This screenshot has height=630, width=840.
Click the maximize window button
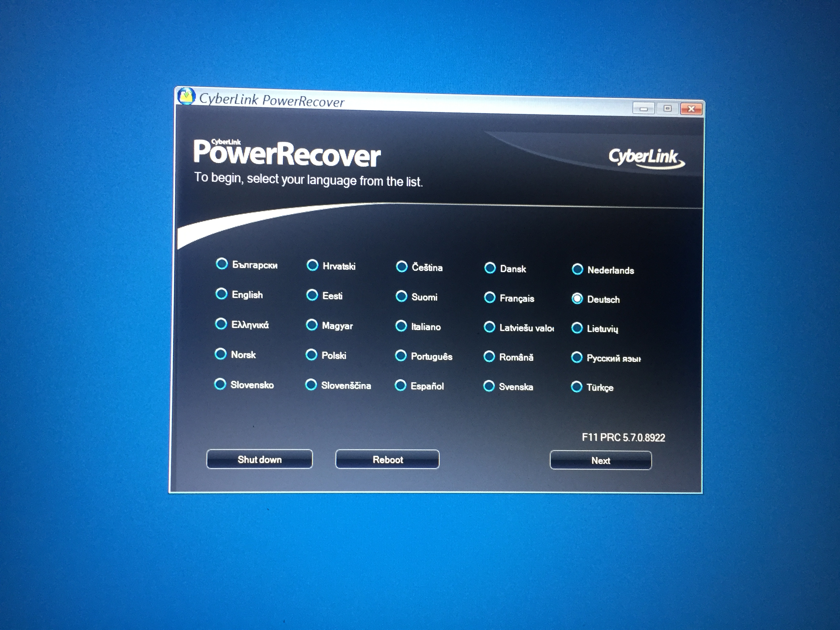(668, 109)
